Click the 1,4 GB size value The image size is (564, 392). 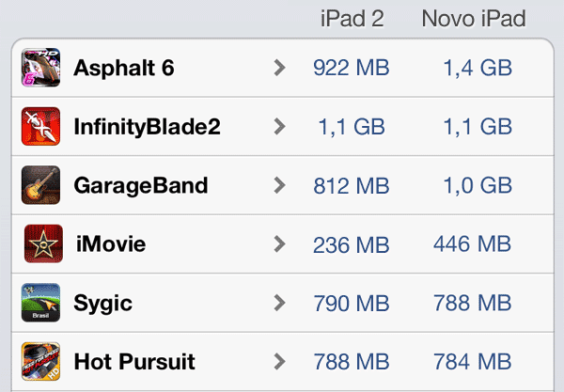pyautogui.click(x=478, y=69)
